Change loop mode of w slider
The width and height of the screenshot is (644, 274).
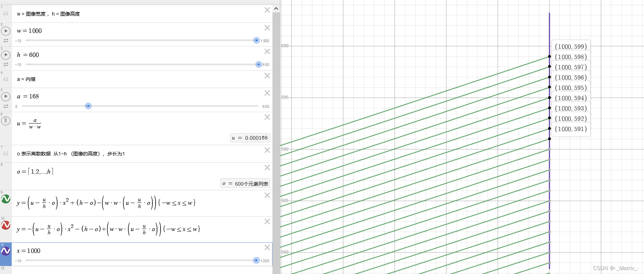pyautogui.click(x=6, y=41)
